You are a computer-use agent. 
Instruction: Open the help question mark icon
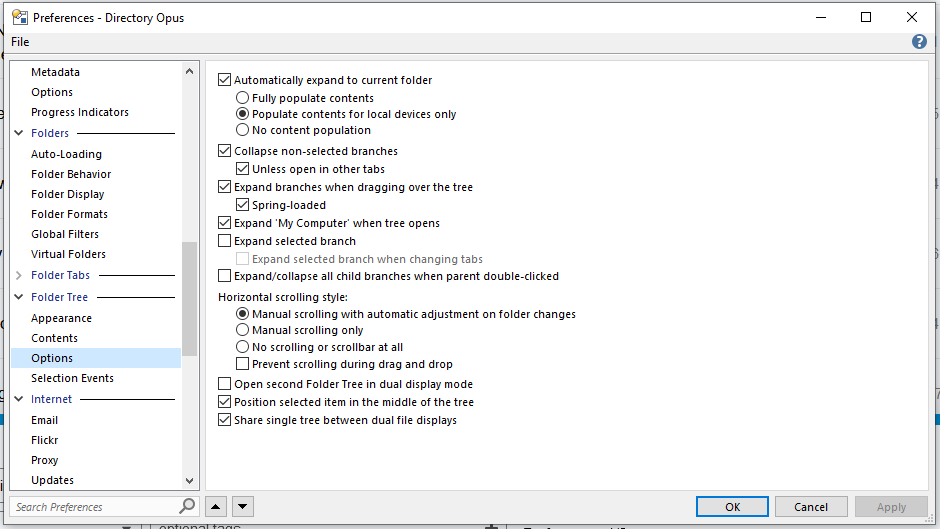point(919,41)
